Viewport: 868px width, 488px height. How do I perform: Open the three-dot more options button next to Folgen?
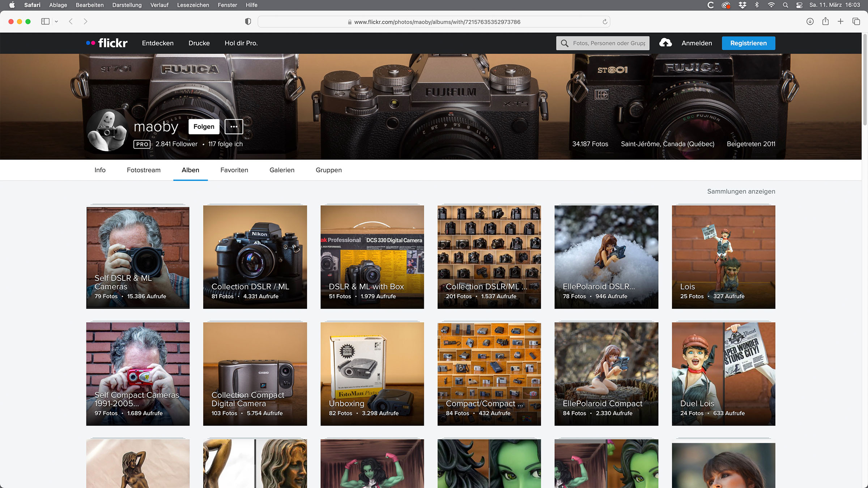coord(234,127)
